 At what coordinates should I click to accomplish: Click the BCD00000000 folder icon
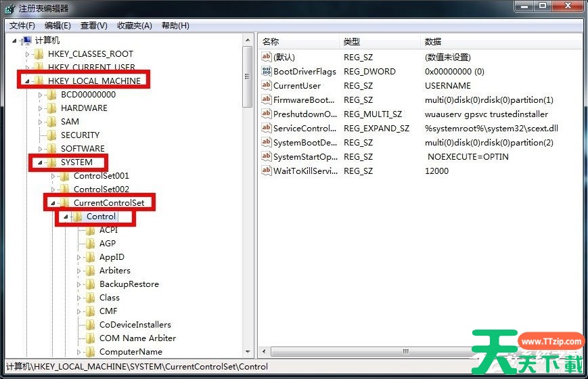[51, 95]
